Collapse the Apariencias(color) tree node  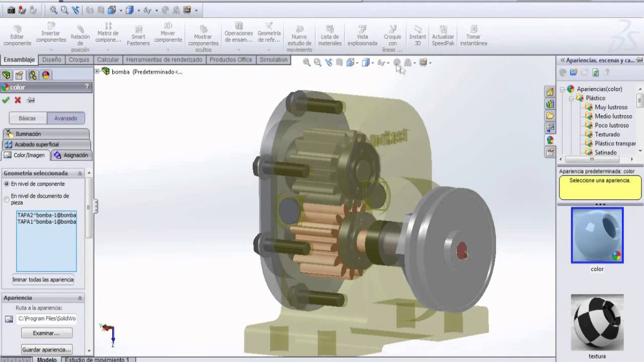tap(563, 89)
